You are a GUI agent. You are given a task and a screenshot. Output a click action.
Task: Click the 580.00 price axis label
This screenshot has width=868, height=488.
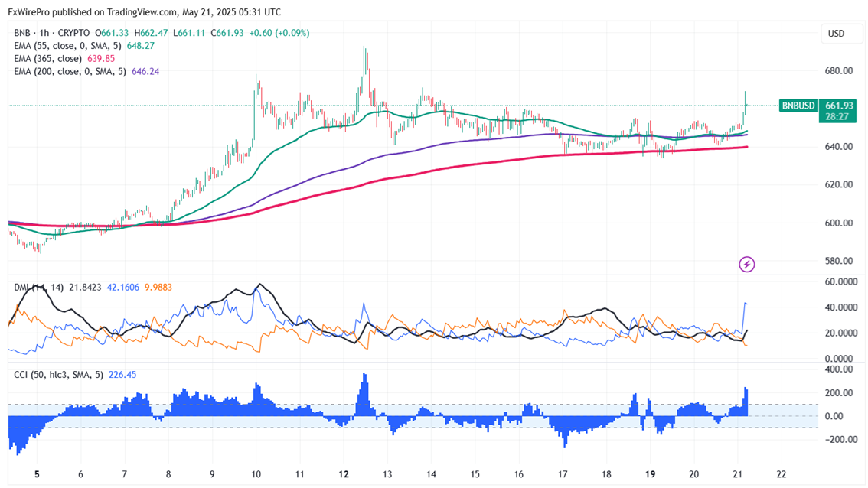pyautogui.click(x=839, y=261)
